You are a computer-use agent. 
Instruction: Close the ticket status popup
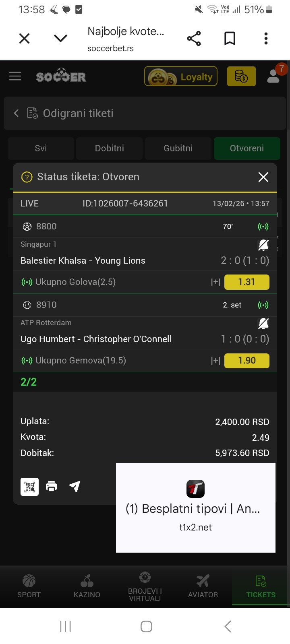263,177
